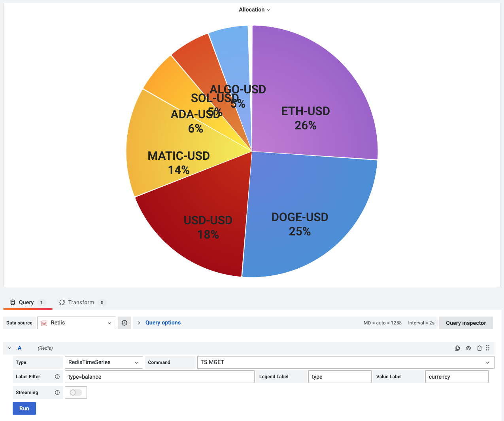Open datasource help via the question mark icon
This screenshot has width=504, height=421.
coord(124,322)
